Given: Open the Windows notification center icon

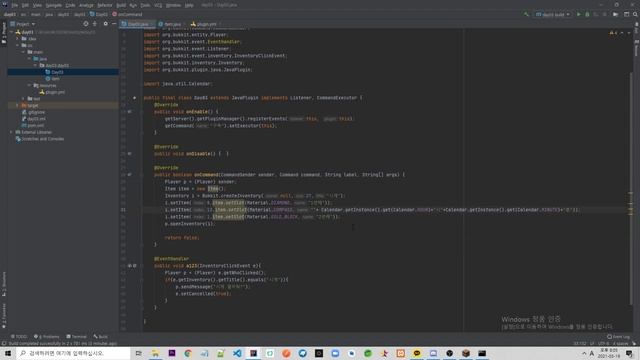Looking at the screenshot, I should (x=630, y=353).
